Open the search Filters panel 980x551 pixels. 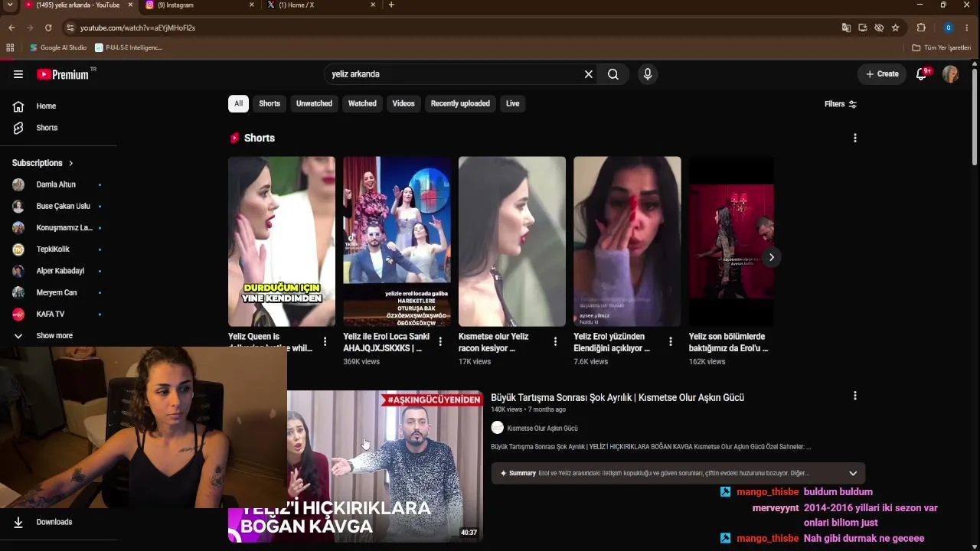pyautogui.click(x=841, y=104)
